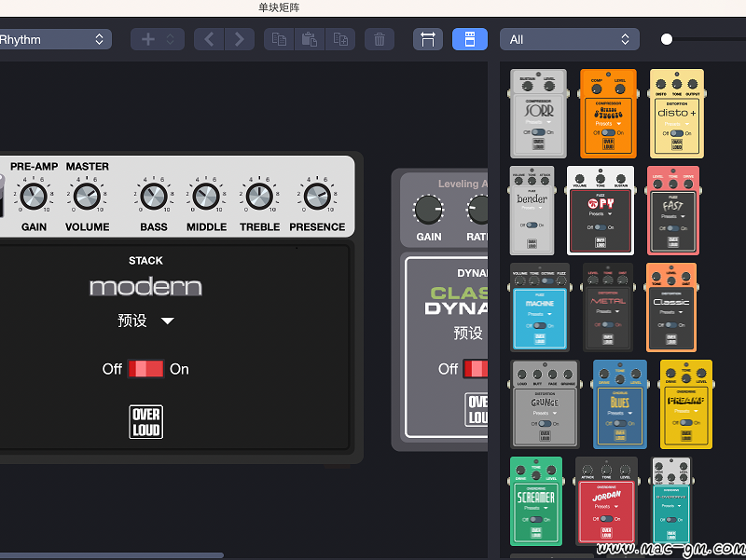Viewport: 746px width, 560px height.
Task: Click the BASS knob on the amp
Action: pyautogui.click(x=154, y=196)
